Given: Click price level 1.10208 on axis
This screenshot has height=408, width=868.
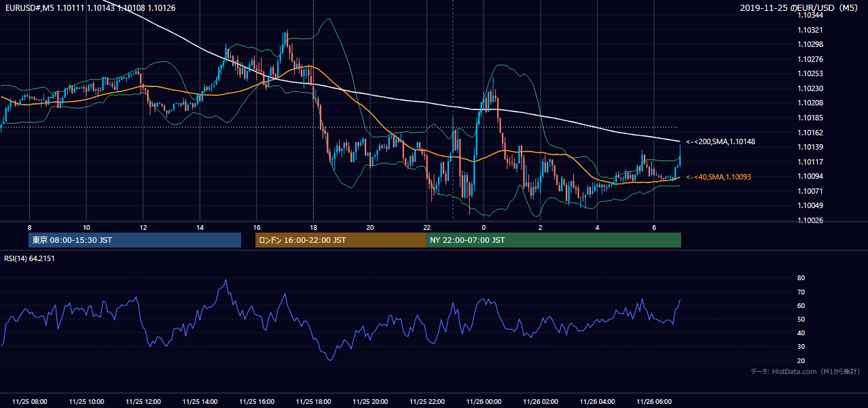Looking at the screenshot, I should pos(809,103).
